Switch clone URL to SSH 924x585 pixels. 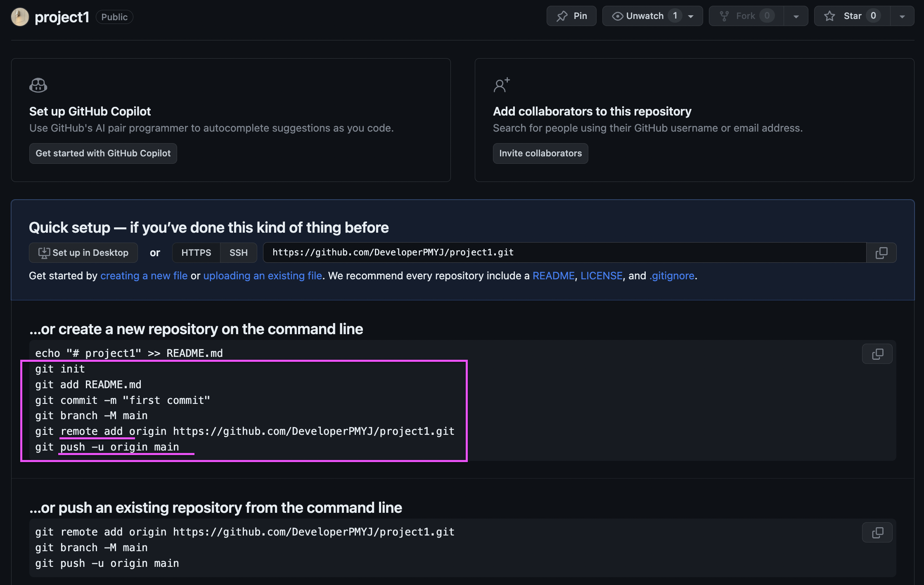(238, 252)
